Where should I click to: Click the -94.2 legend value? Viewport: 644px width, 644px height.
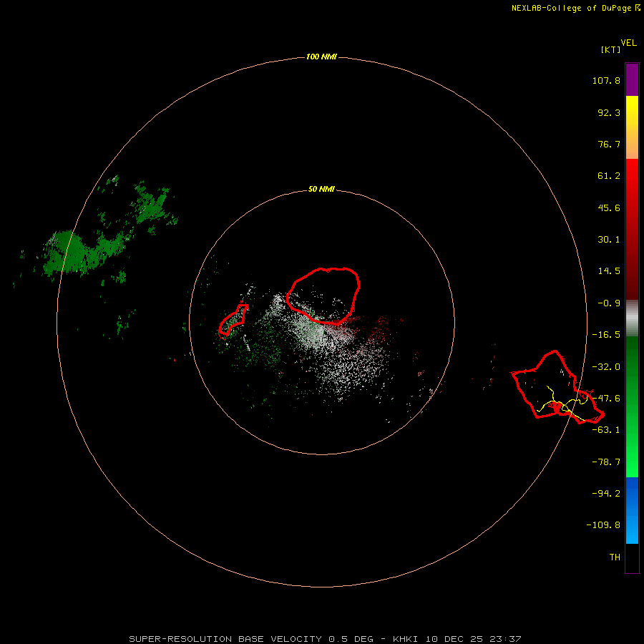tap(606, 494)
